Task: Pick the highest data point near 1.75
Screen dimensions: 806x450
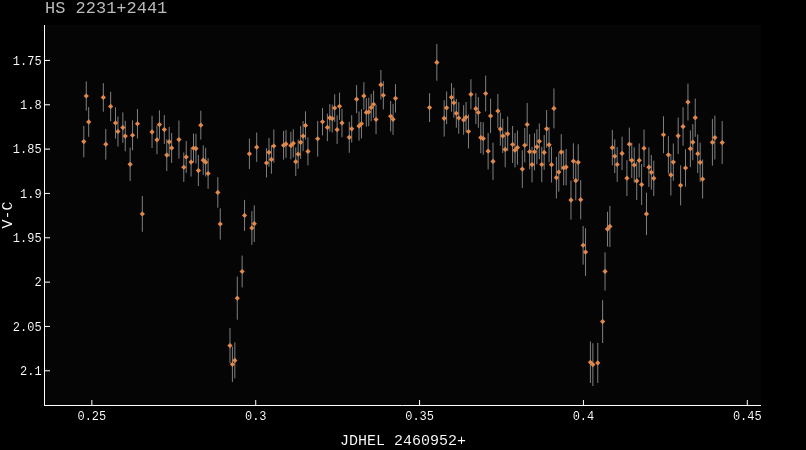Action: pos(436,62)
